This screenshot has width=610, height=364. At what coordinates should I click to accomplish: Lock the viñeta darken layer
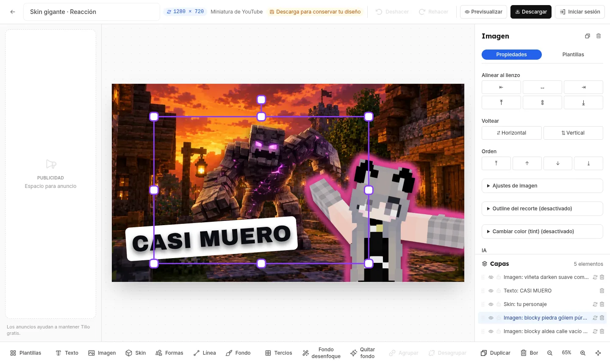pos(499,277)
